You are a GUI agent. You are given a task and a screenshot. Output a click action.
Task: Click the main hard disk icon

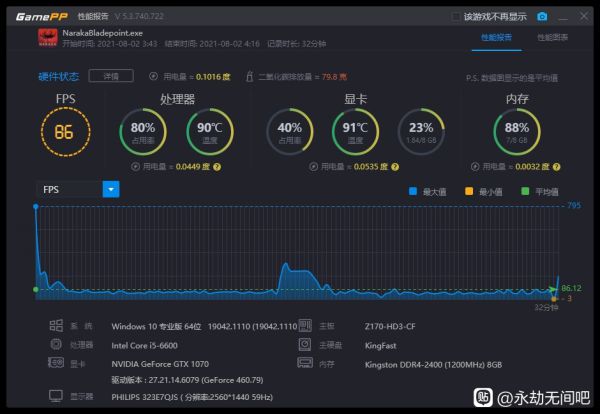point(305,344)
